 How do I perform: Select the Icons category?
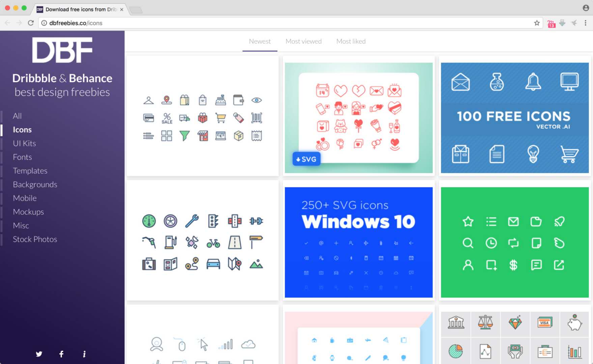click(22, 130)
